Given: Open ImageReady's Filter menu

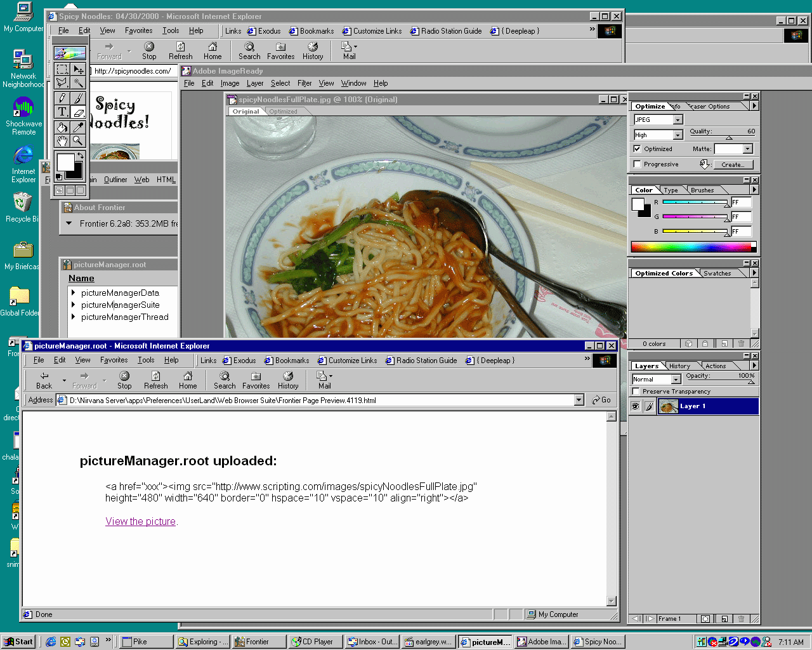Looking at the screenshot, I should [304, 83].
